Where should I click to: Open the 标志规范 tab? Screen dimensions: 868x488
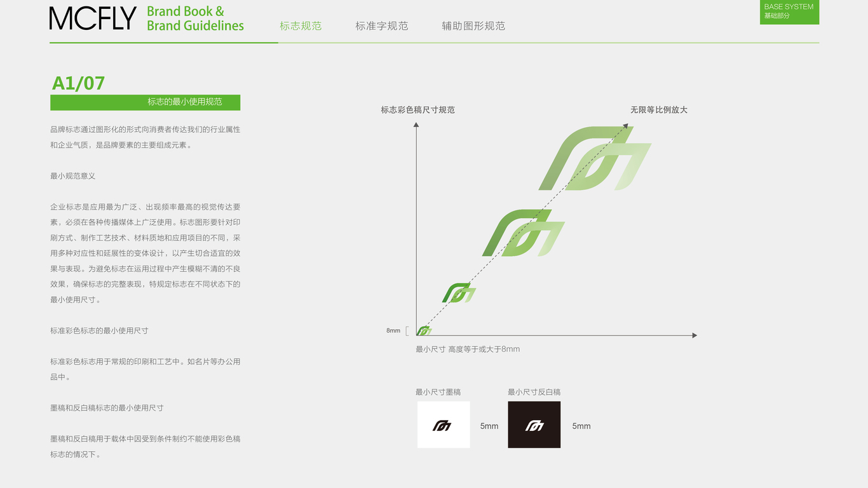[301, 26]
